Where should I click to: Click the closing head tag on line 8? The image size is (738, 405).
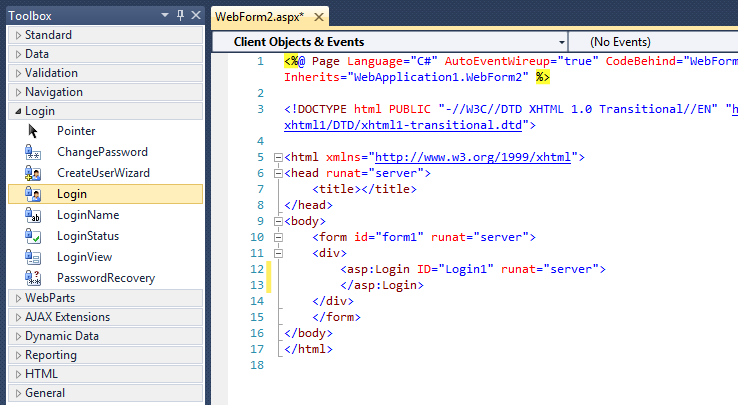click(308, 205)
